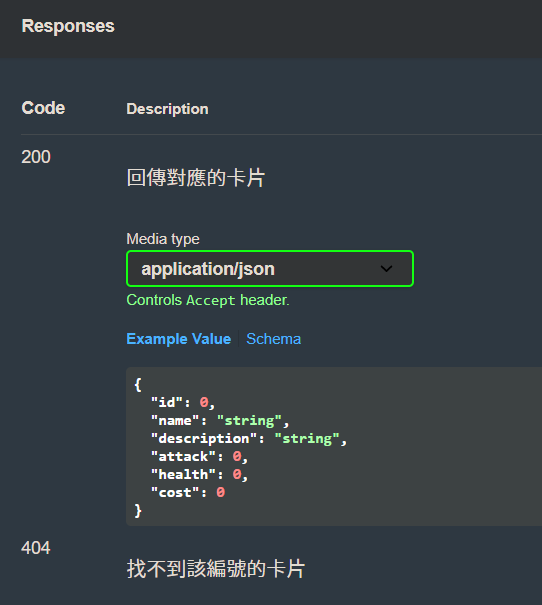This screenshot has height=605, width=542.
Task: Open the application/json media type dropdown
Action: click(270, 269)
